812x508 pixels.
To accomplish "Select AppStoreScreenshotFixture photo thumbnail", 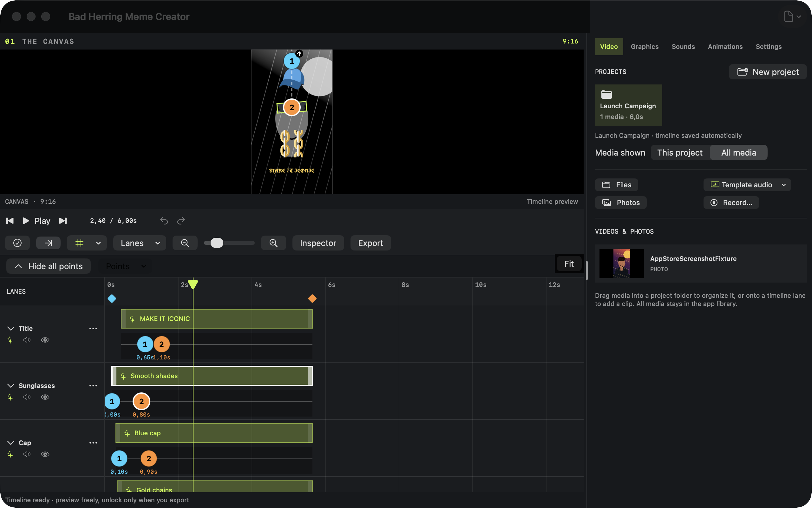I will [621, 264].
